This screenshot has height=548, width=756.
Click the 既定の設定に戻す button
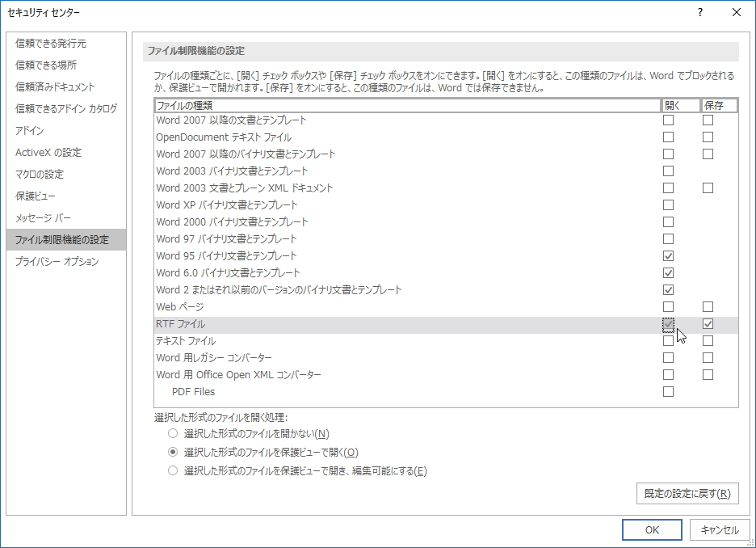click(687, 494)
